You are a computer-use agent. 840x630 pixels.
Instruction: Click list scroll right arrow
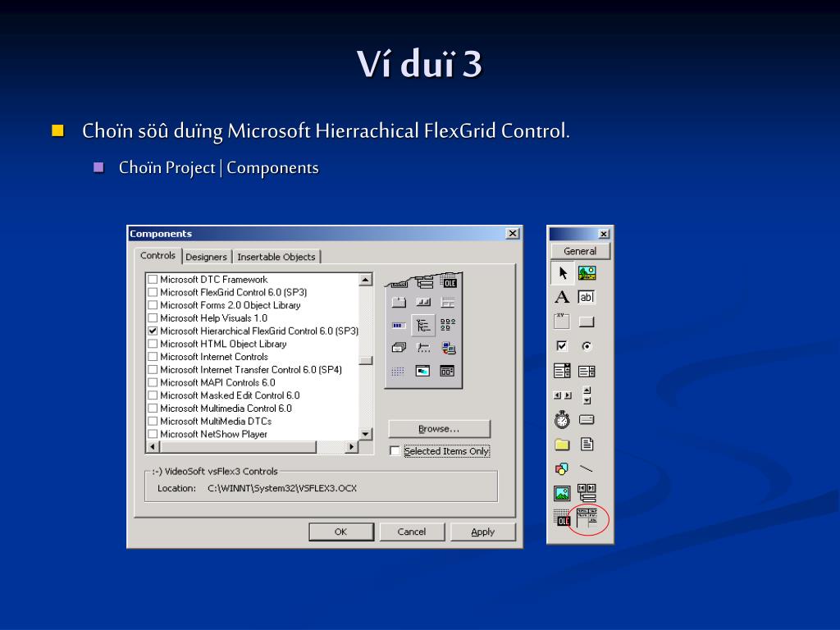tap(351, 446)
